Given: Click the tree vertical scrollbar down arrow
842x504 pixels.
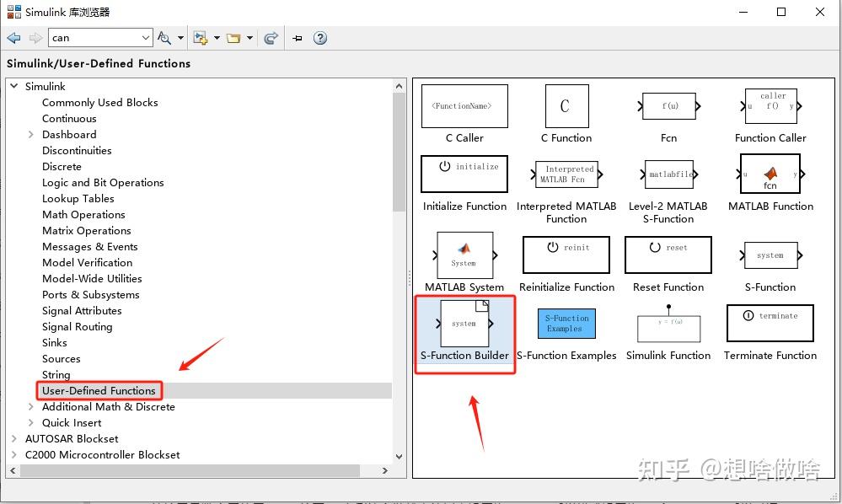Looking at the screenshot, I should coord(399,457).
